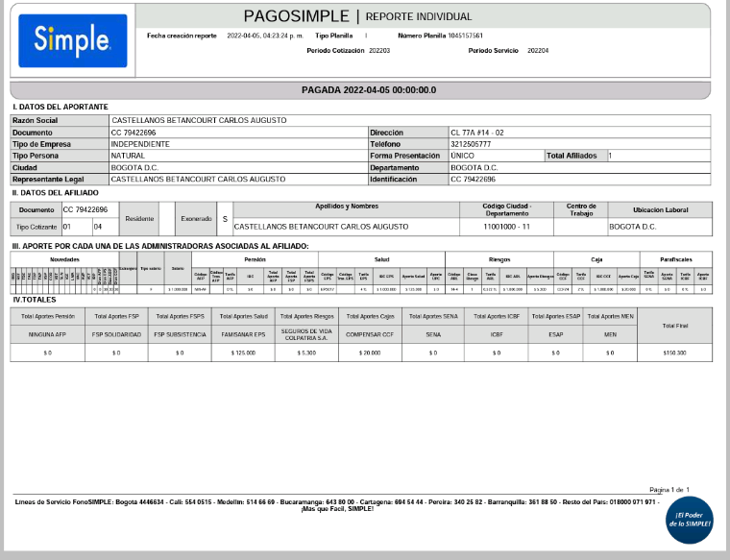Image resolution: width=730 pixels, height=560 pixels.
Task: Click the Ubicación Laboral value BOGOTA D.C.
Action: 633,227
